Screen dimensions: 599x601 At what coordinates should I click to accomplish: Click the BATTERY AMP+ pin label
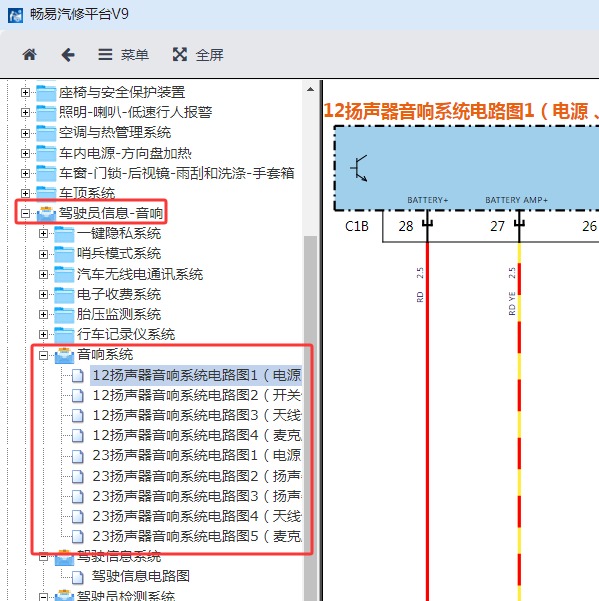(x=516, y=200)
